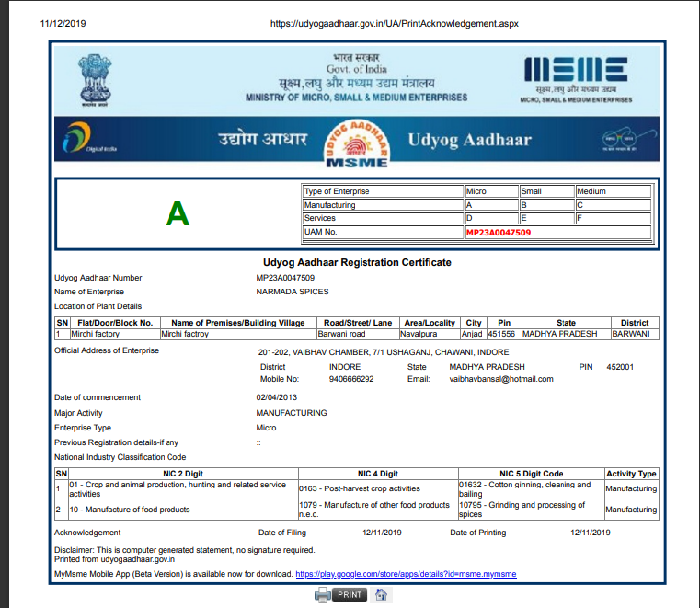Click the printer icon beside PRINT
The image size is (700, 608).
tap(323, 595)
